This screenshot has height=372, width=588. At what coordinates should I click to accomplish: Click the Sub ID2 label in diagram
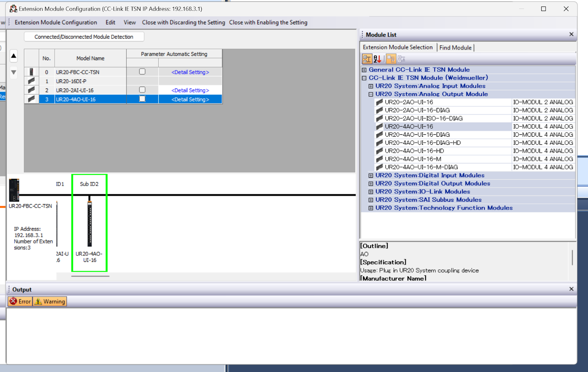click(89, 184)
